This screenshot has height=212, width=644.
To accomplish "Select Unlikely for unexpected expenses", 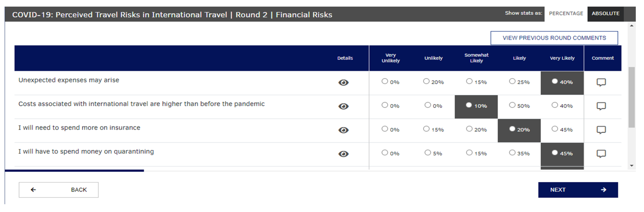I will 426,81.
